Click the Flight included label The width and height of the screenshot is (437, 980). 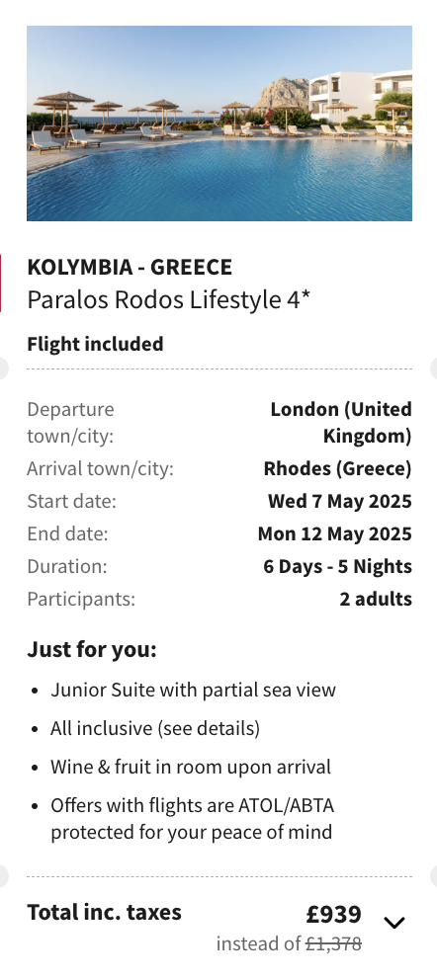point(95,344)
